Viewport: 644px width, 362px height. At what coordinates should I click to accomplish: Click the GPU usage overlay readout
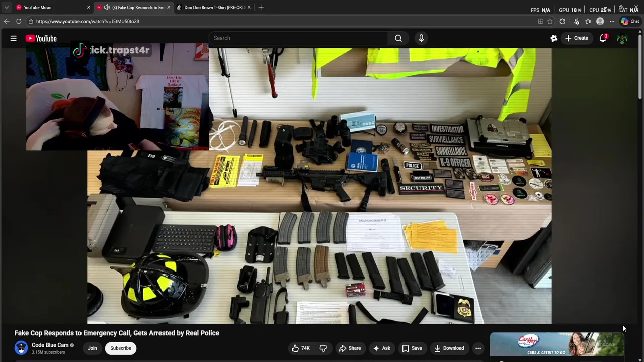[570, 10]
